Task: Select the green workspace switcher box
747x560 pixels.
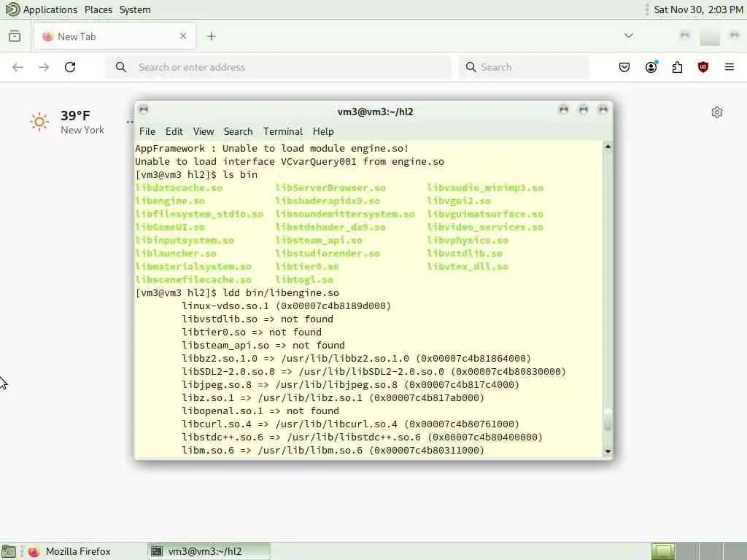Action: click(662, 551)
